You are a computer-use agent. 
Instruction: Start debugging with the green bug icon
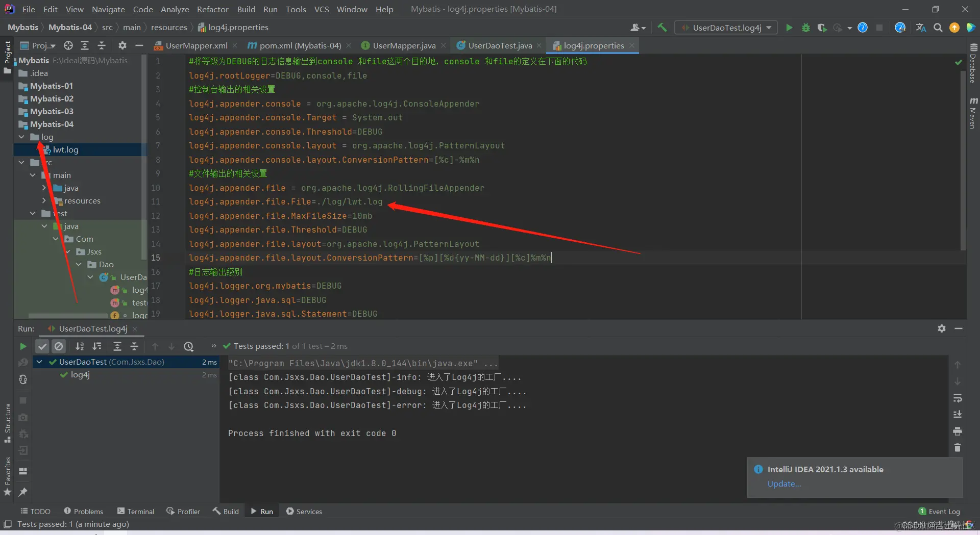(x=806, y=28)
